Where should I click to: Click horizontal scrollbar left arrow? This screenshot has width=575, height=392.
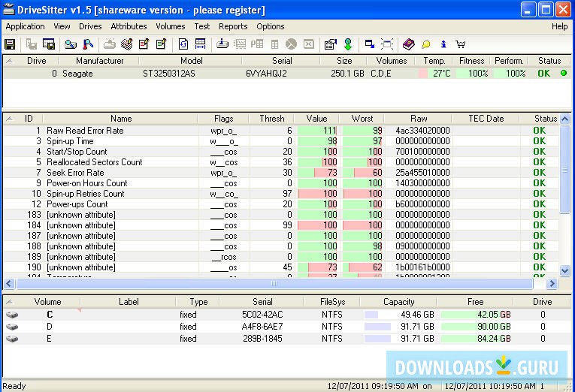(9, 283)
